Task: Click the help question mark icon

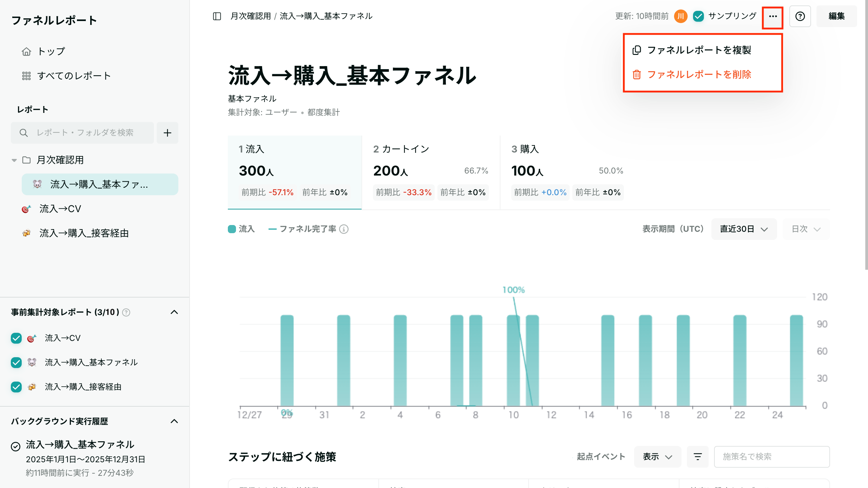Action: coord(800,16)
